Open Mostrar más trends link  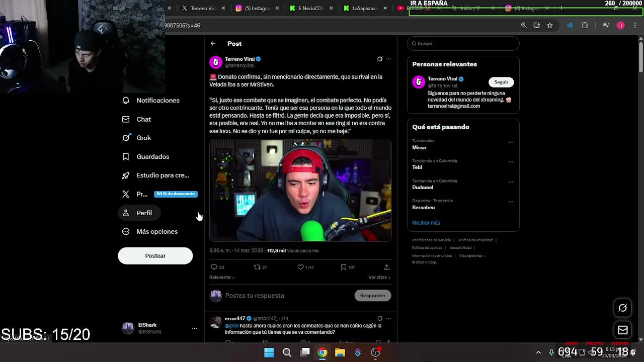coord(426,223)
